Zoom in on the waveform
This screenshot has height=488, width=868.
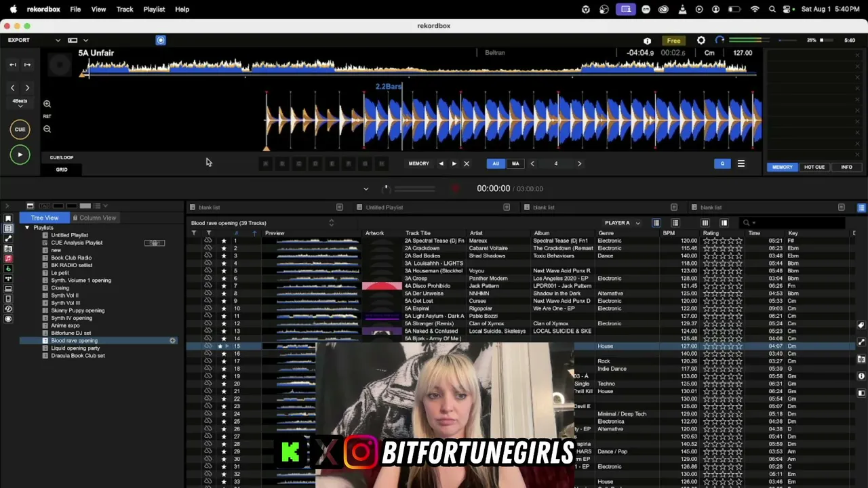pyautogui.click(x=47, y=104)
